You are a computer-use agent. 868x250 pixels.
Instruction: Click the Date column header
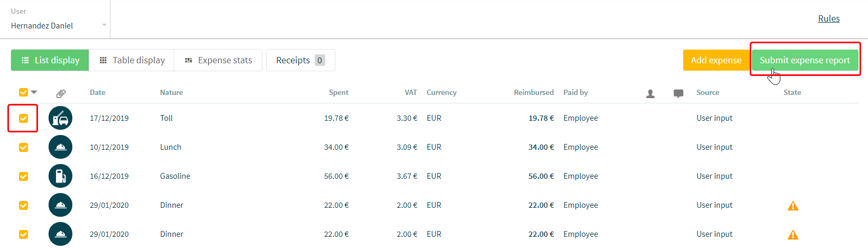pyautogui.click(x=97, y=92)
